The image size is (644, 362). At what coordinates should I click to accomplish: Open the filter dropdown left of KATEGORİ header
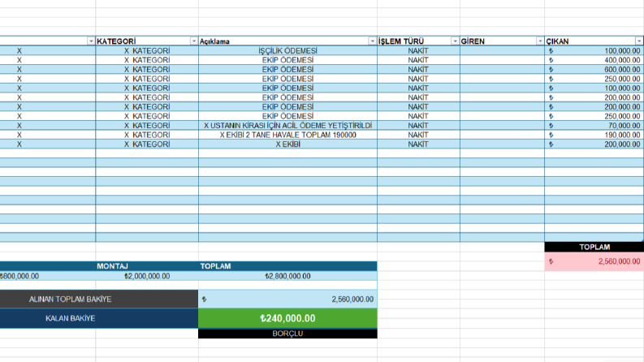91,41
